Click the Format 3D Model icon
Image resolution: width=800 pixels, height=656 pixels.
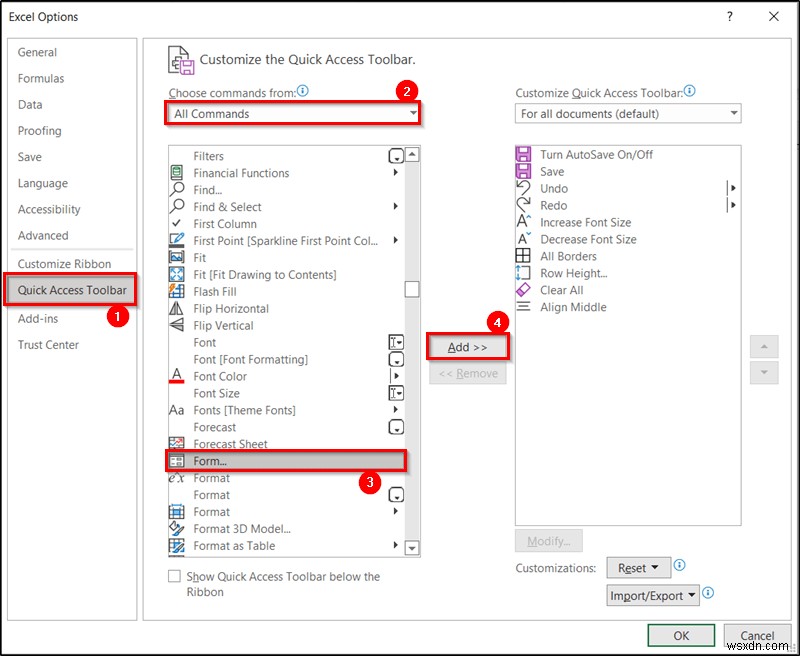point(177,528)
